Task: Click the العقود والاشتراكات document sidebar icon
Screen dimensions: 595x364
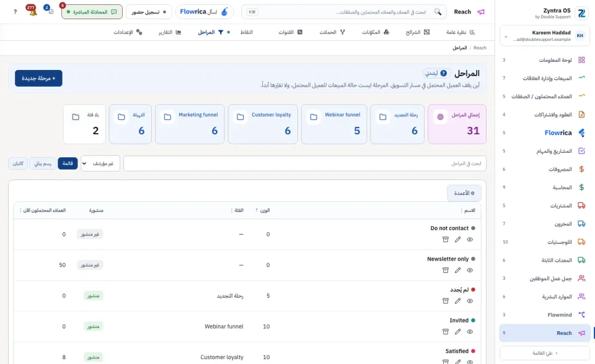Action: 581,115
